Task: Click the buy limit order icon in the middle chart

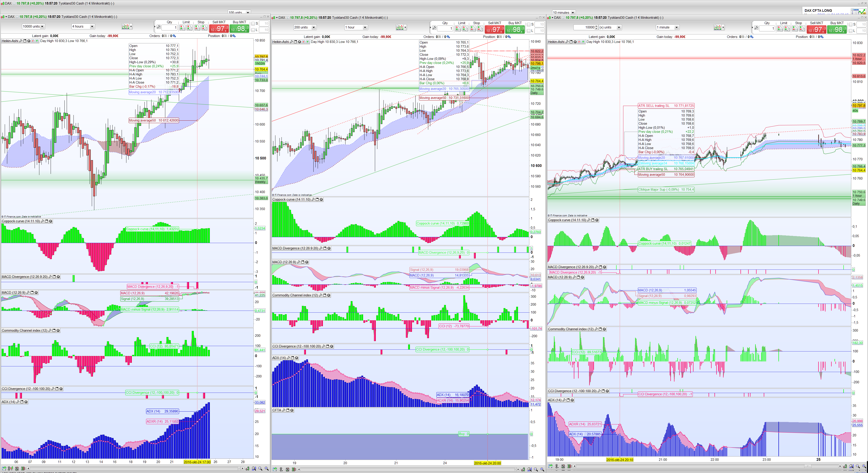Action: (458, 29)
